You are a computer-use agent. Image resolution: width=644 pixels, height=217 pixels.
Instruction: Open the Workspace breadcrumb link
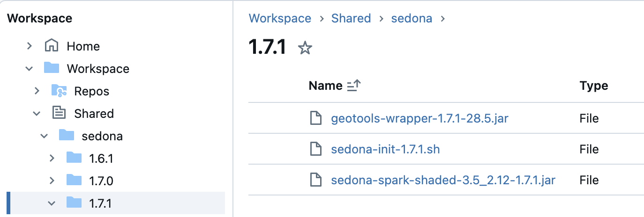tap(280, 18)
